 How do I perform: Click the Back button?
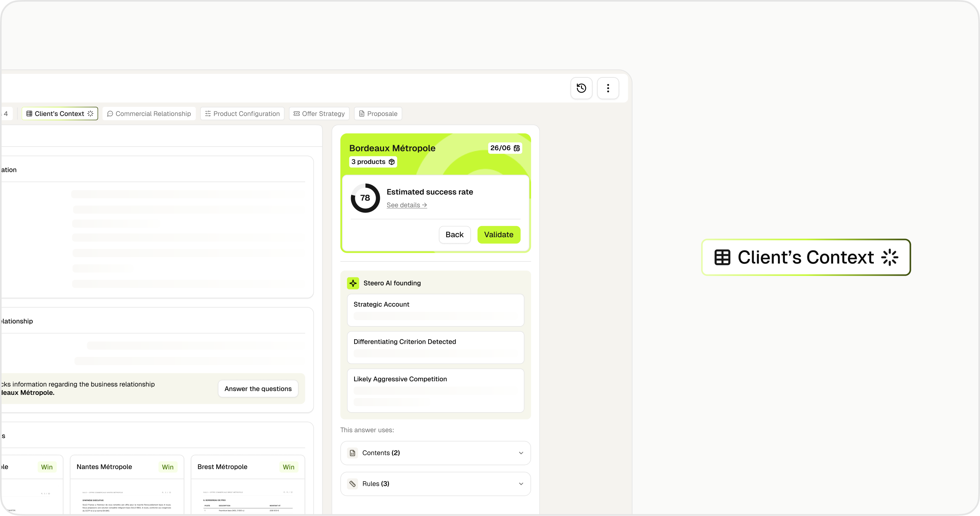coord(454,234)
